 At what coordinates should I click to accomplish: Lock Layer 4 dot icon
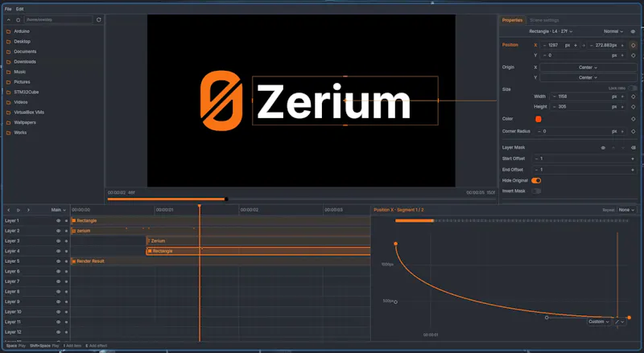click(66, 251)
